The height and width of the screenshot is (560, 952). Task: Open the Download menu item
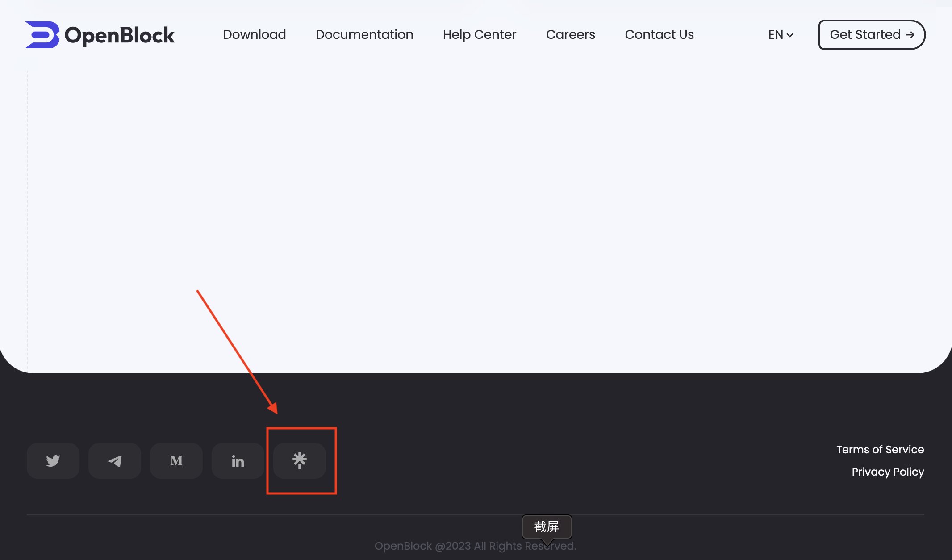coord(254,34)
